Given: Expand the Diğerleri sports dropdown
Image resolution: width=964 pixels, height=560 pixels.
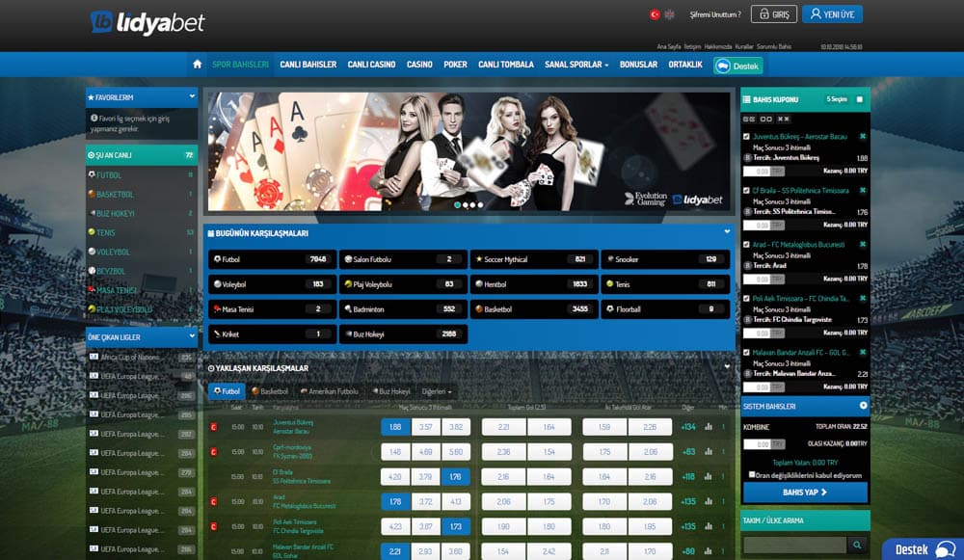Looking at the screenshot, I should (437, 391).
